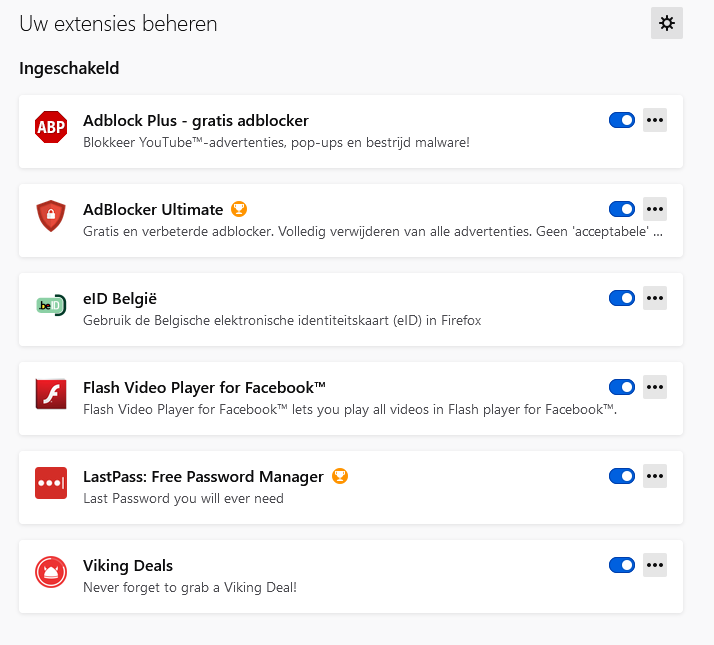Click the Adblock Plus ABP icon

(51, 127)
